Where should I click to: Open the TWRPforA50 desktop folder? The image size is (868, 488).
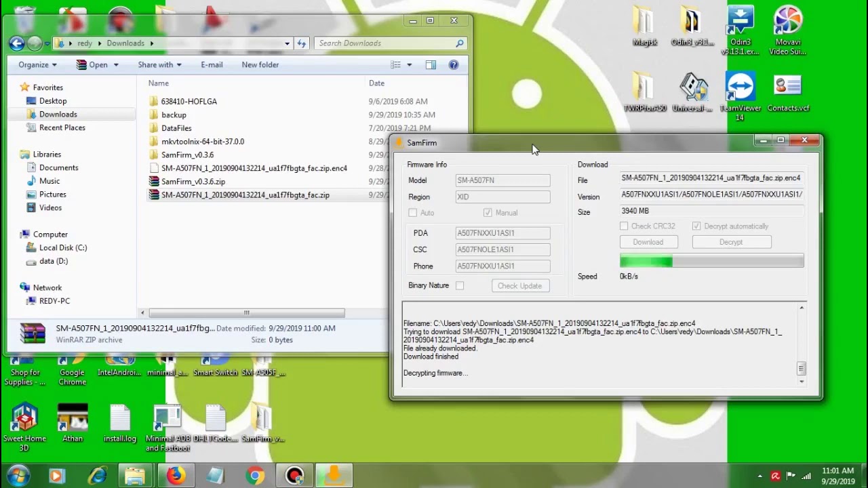[x=645, y=93]
